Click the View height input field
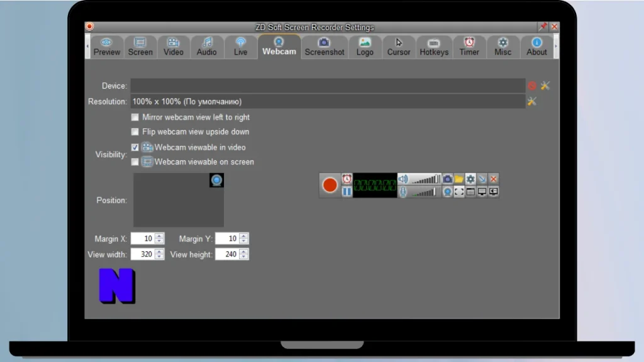 [226, 254]
